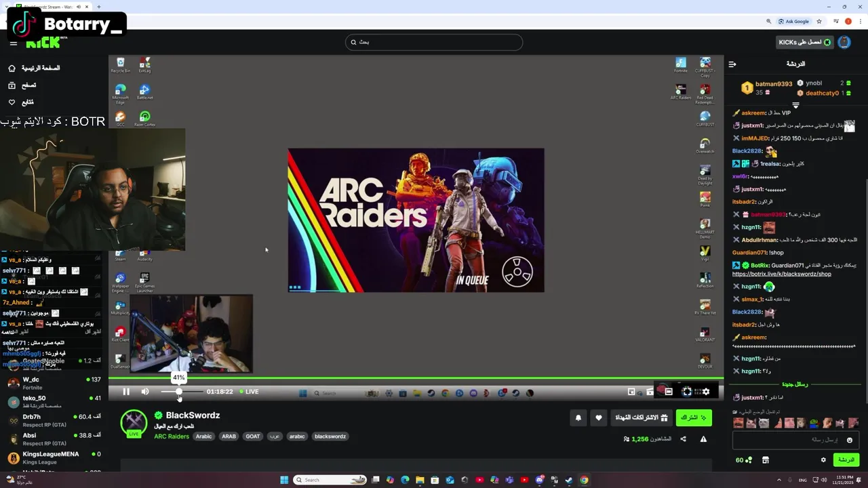
Task: Open the home page sidebar item
Action: pos(34,68)
